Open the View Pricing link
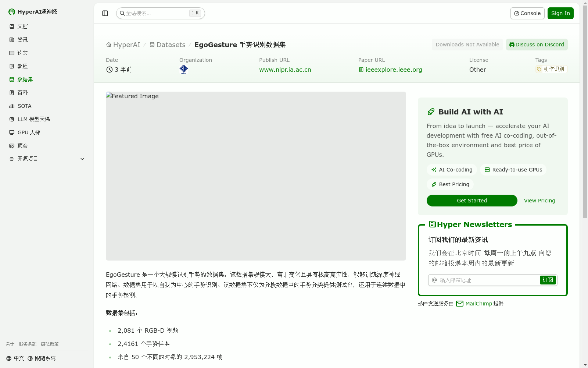This screenshot has width=588, height=368. pos(539,201)
